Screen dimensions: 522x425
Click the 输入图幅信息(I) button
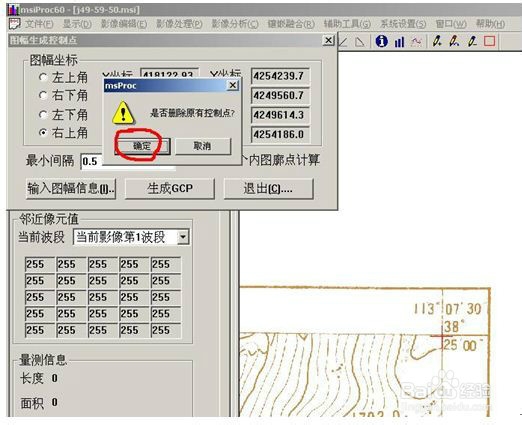coord(71,189)
